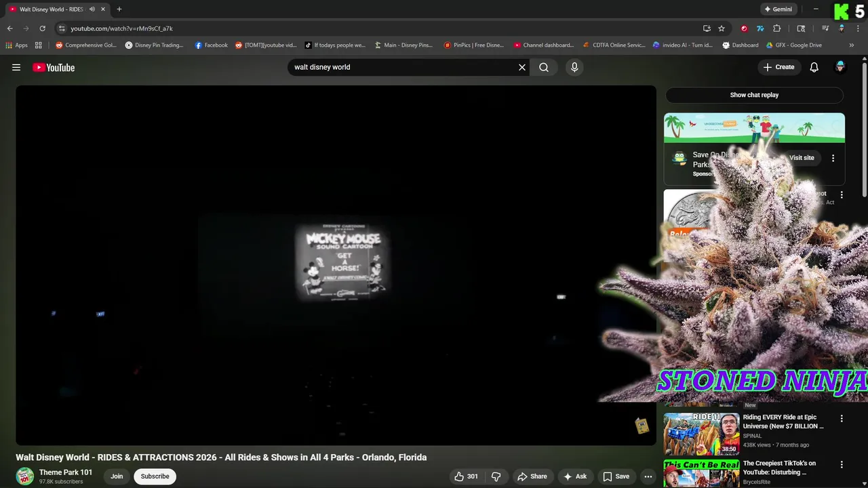The image size is (868, 488).
Task: Open options for Epic Universe video
Action: pos(842,419)
